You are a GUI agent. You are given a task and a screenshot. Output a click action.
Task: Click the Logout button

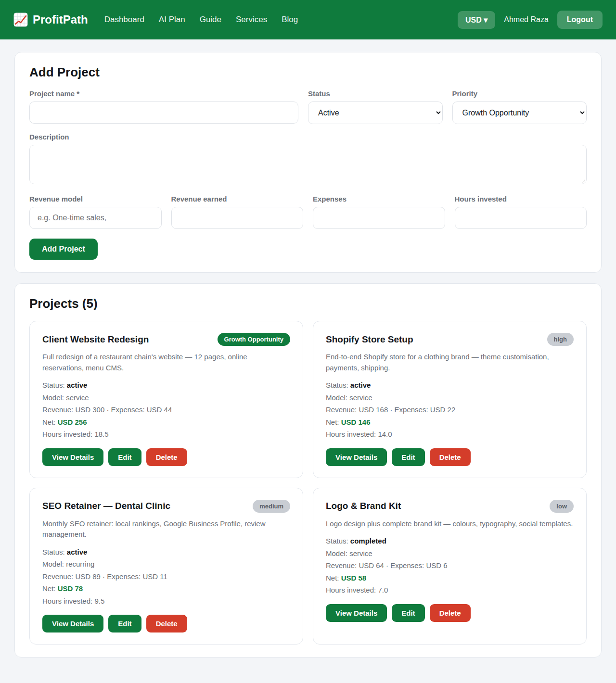tap(580, 20)
